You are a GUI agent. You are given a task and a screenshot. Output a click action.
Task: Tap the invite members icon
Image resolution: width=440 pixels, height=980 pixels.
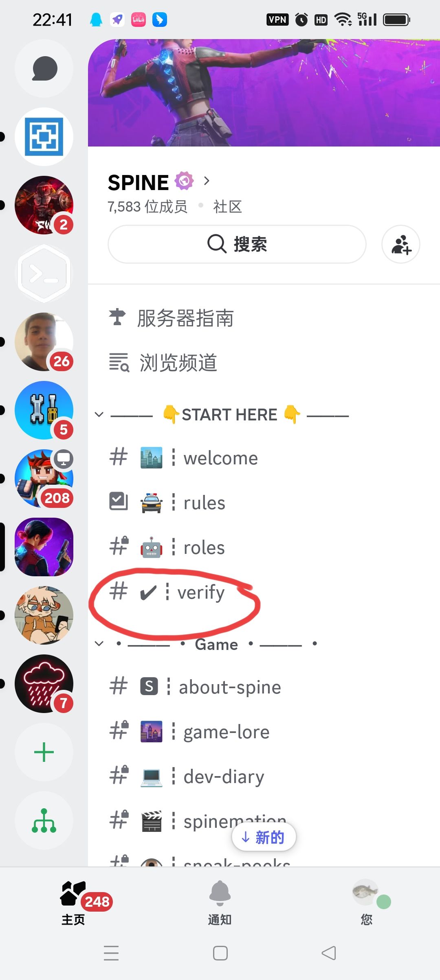click(x=401, y=244)
